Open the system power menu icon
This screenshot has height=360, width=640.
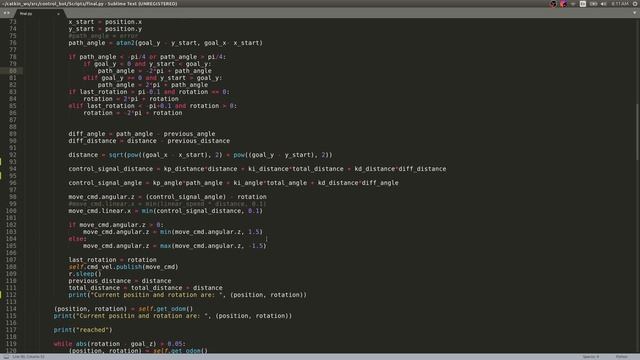635,4
